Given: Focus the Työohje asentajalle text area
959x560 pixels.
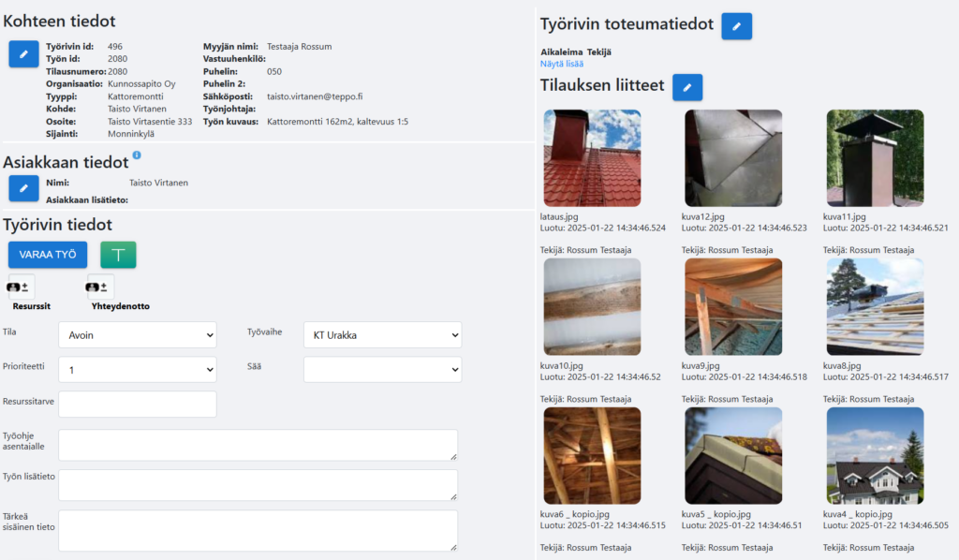Looking at the screenshot, I should tap(258, 445).
